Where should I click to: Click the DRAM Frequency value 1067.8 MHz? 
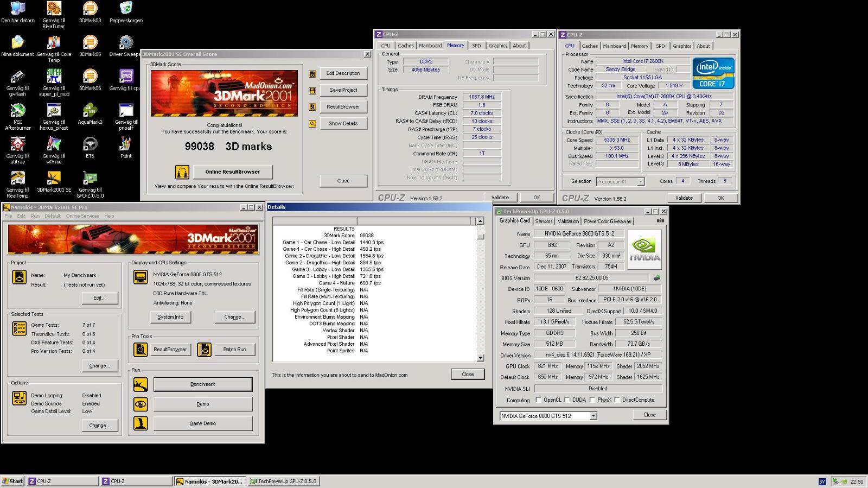coord(482,97)
